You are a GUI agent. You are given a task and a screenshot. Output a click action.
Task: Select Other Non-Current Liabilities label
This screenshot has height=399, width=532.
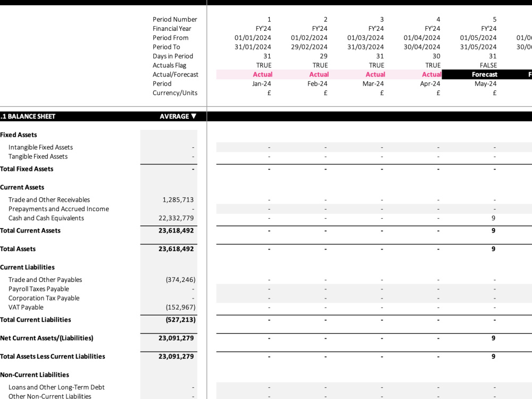coord(50,396)
